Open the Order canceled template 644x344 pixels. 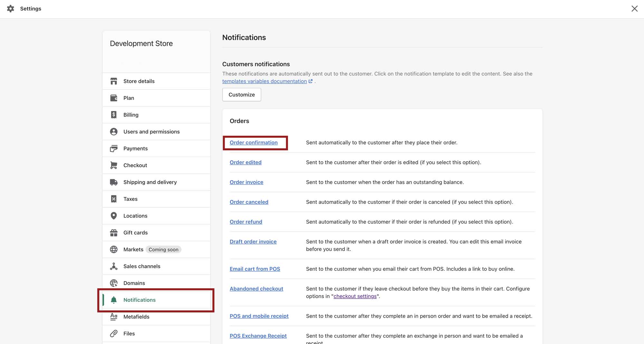(x=249, y=202)
